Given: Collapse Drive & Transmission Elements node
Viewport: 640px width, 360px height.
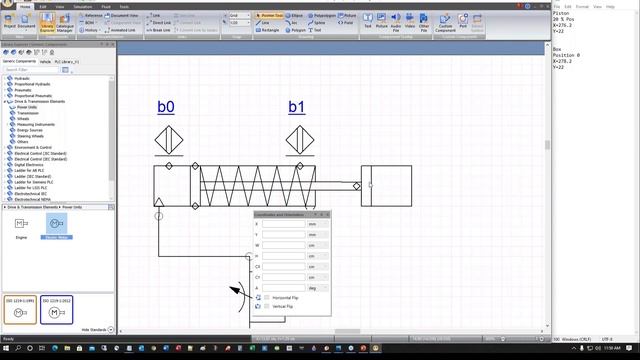Looking at the screenshot, I should click(5, 101).
